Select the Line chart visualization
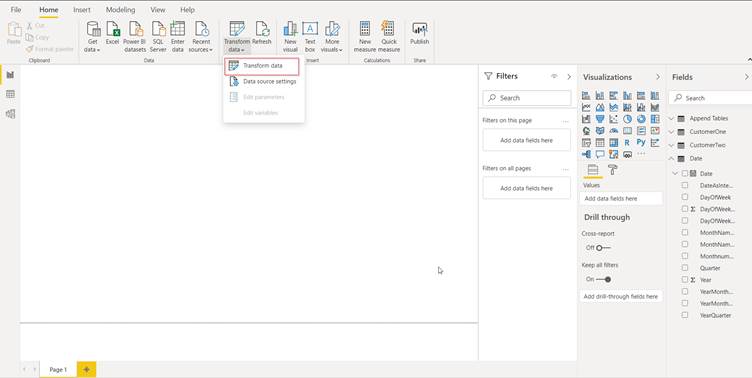The image size is (752, 378). coord(586,107)
